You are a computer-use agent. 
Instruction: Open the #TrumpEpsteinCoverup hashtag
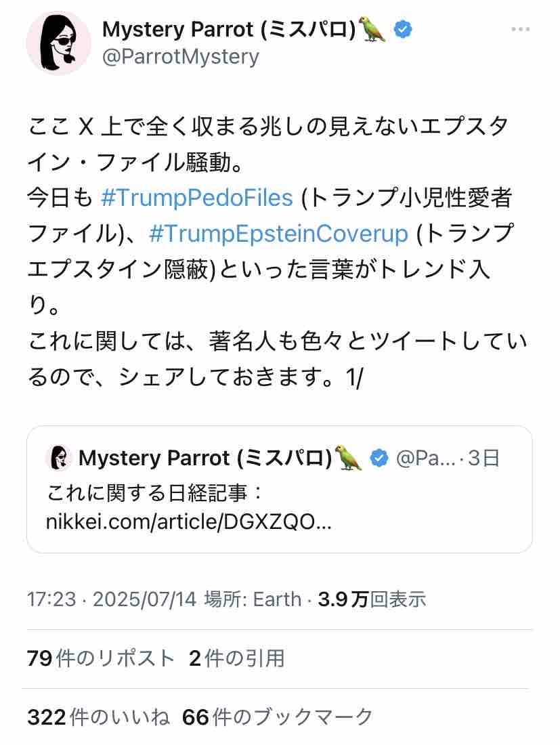coord(278,234)
